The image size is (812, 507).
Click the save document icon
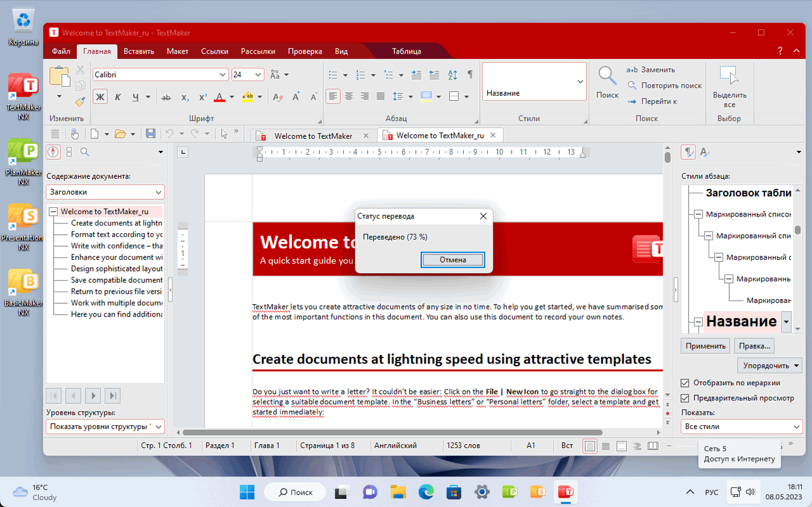click(x=150, y=134)
